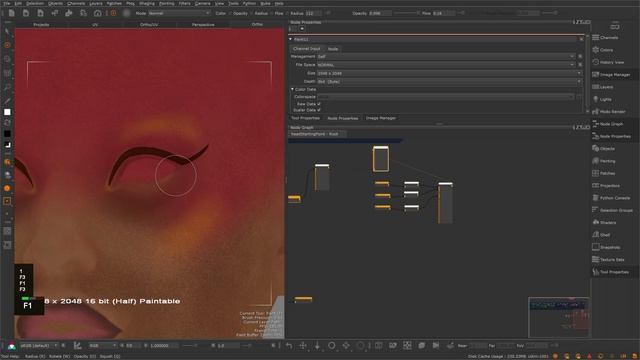The width and height of the screenshot is (640, 360).
Task: Switch to Image Manager bottom tab
Action: pos(380,118)
